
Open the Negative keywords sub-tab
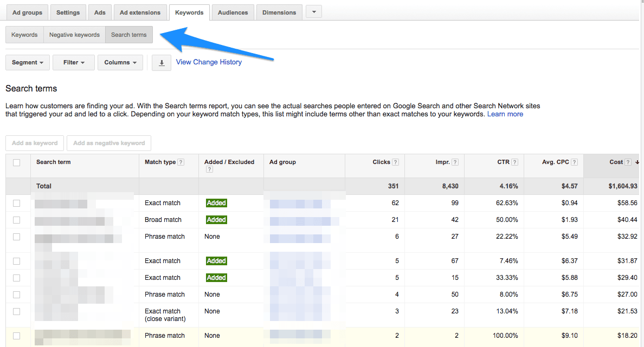coord(74,35)
